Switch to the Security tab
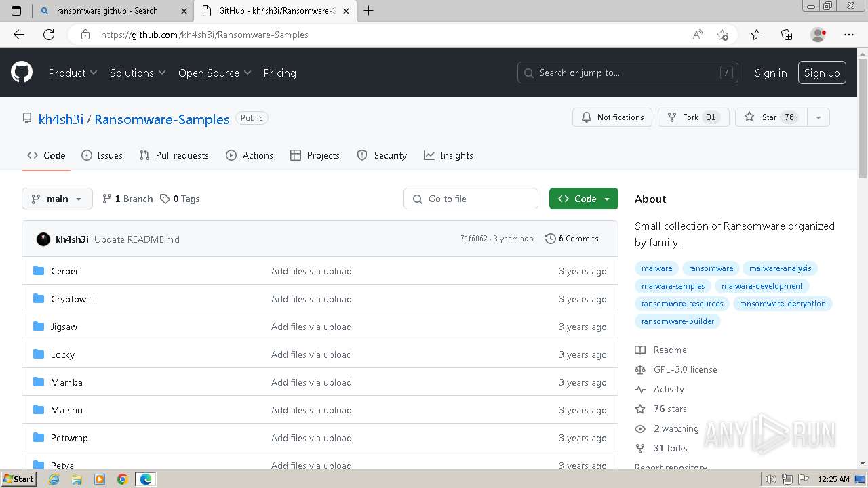Image resolution: width=868 pixels, height=488 pixels. point(382,155)
